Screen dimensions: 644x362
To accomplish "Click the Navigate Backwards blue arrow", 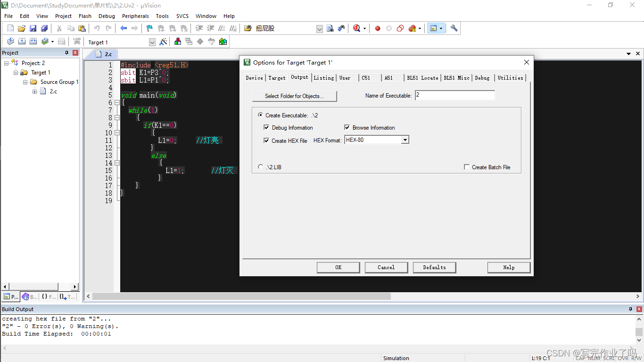I will tap(124, 28).
